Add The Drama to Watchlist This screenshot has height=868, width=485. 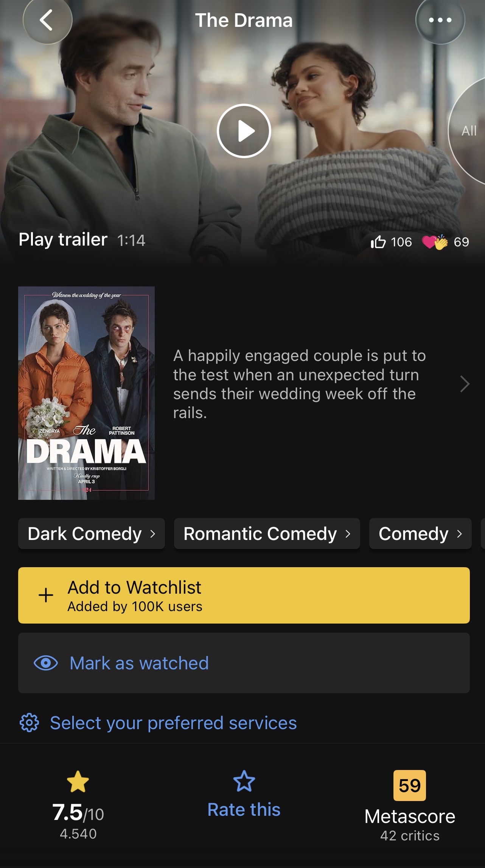(244, 595)
